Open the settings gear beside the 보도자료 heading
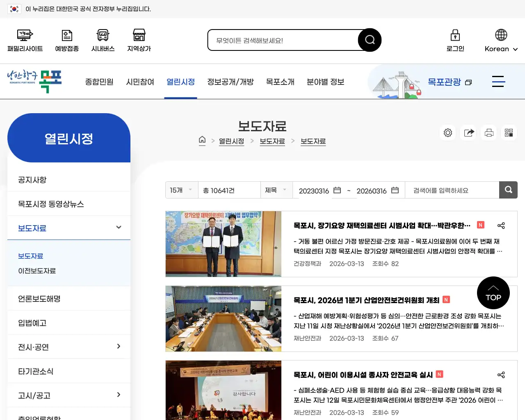 click(x=447, y=132)
